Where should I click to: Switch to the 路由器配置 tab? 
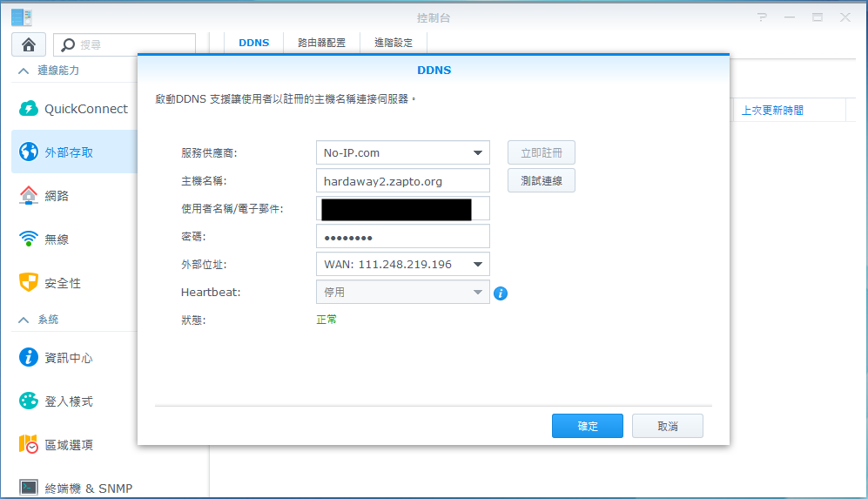321,43
